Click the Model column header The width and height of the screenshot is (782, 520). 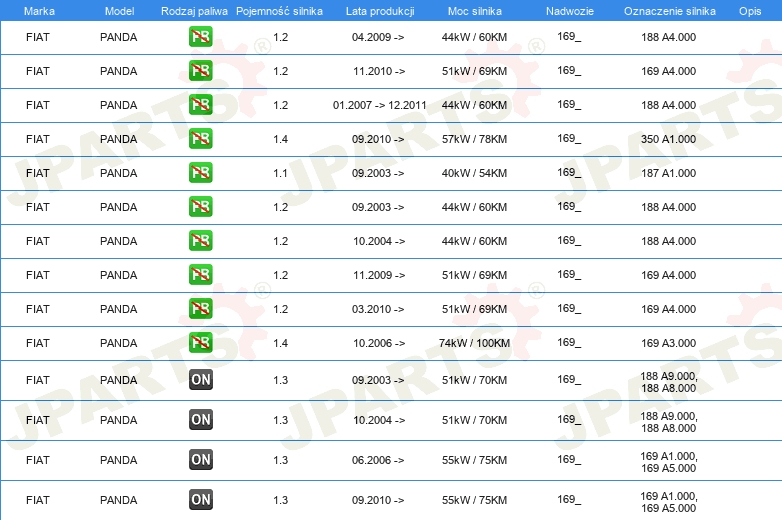click(119, 11)
